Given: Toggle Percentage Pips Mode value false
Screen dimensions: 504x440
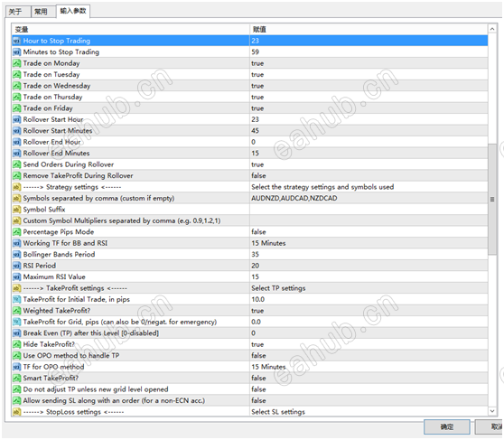Looking at the screenshot, I should 369,232.
